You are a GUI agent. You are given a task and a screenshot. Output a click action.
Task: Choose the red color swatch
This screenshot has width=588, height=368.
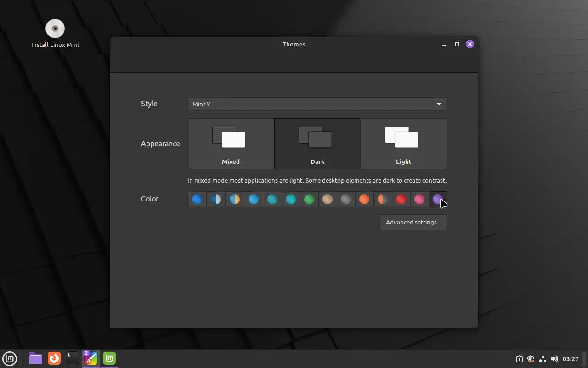(x=401, y=199)
